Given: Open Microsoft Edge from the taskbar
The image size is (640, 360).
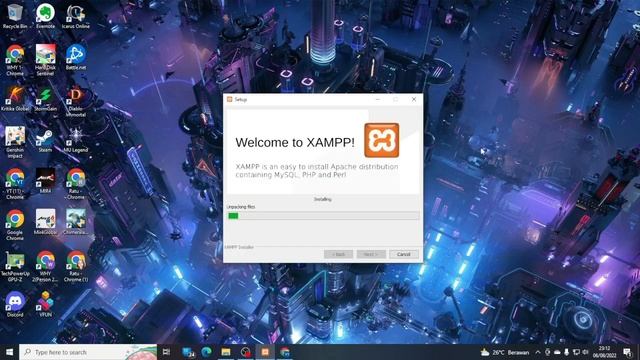Looking at the screenshot, I should click(x=206, y=352).
